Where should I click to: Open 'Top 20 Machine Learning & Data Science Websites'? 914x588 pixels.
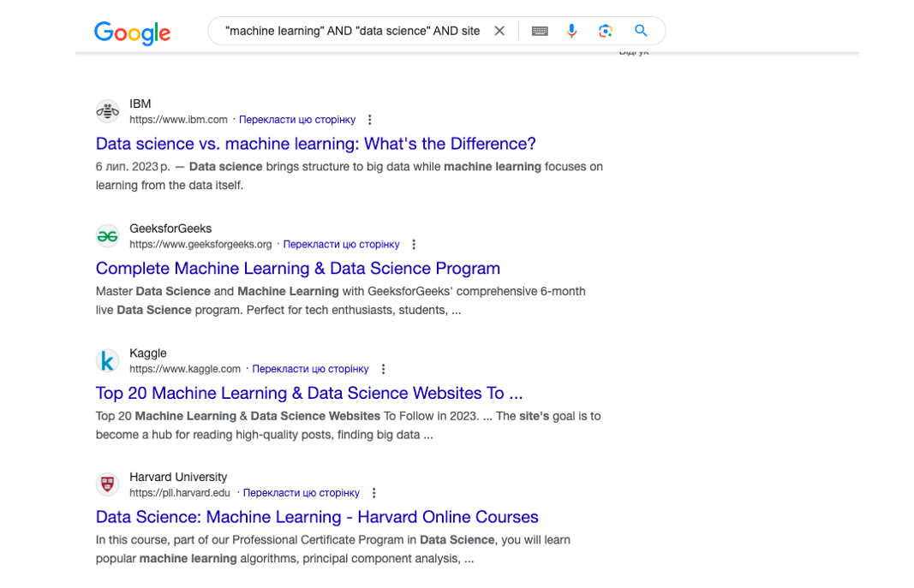tap(309, 393)
